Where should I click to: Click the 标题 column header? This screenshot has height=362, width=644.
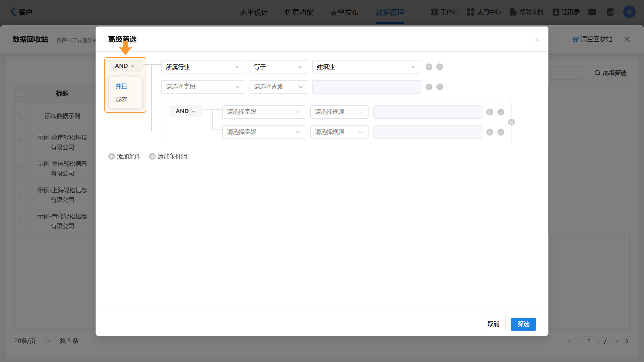pyautogui.click(x=62, y=93)
